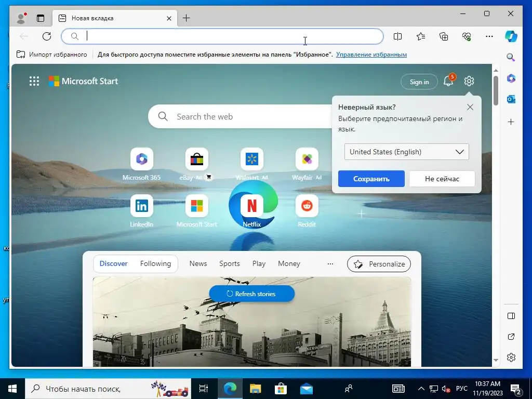This screenshot has width=532, height=399.
Task: Click the Сохранить button
Action: click(x=371, y=179)
